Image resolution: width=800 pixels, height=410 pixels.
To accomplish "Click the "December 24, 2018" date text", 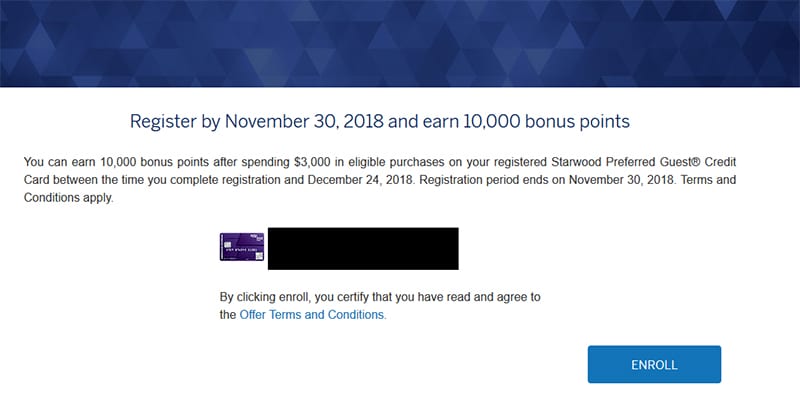I will pyautogui.click(x=360, y=180).
